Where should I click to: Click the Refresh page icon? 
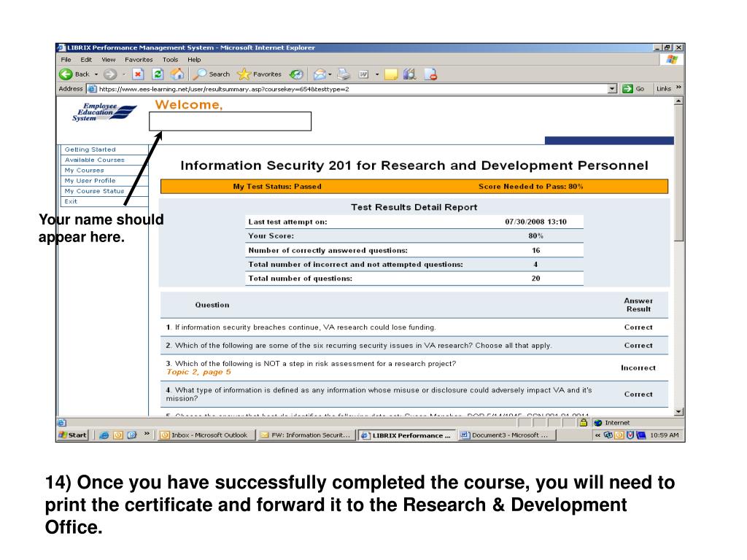pos(158,74)
